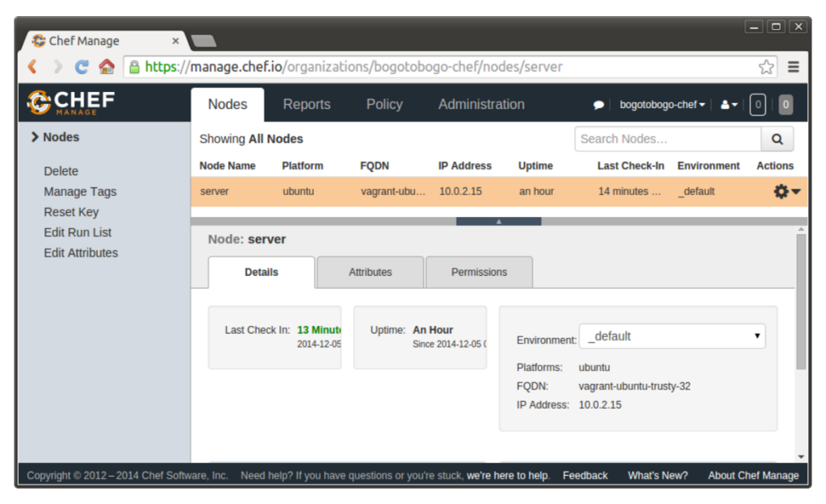The image size is (826, 504).
Task: Close the Chef Manage browser tab
Action: [175, 40]
